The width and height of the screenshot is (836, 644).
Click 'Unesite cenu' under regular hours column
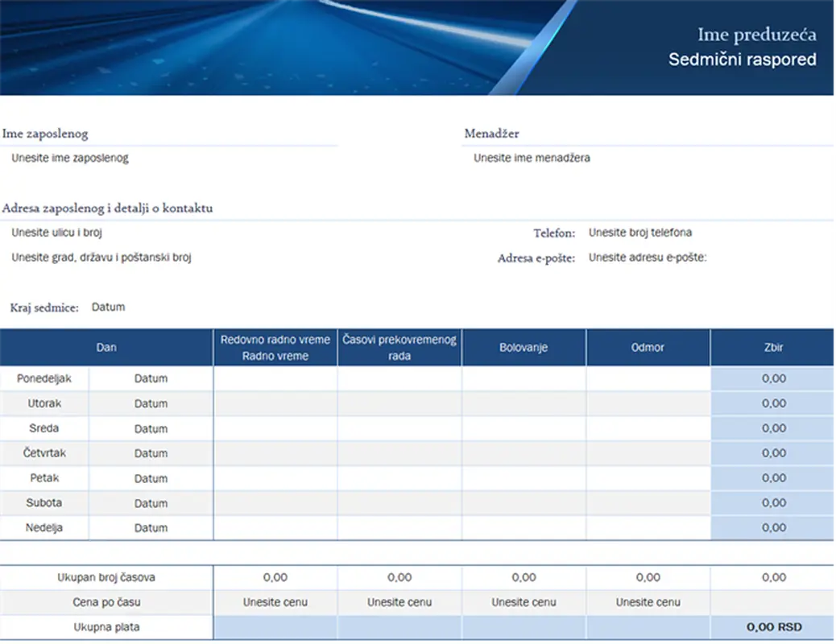coord(275,602)
